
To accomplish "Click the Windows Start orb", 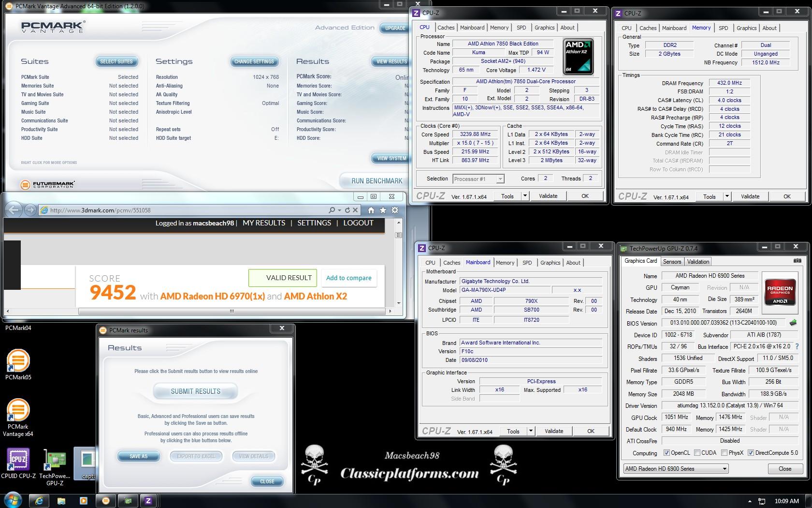I will click(13, 501).
